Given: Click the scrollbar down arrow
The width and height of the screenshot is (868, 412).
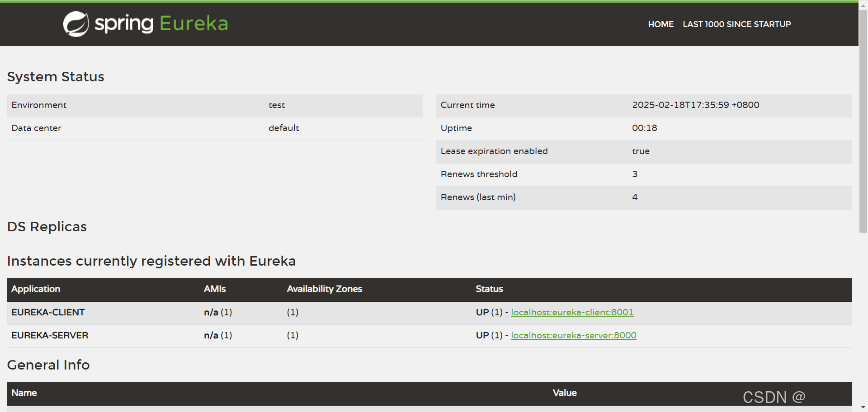Looking at the screenshot, I should (863, 407).
